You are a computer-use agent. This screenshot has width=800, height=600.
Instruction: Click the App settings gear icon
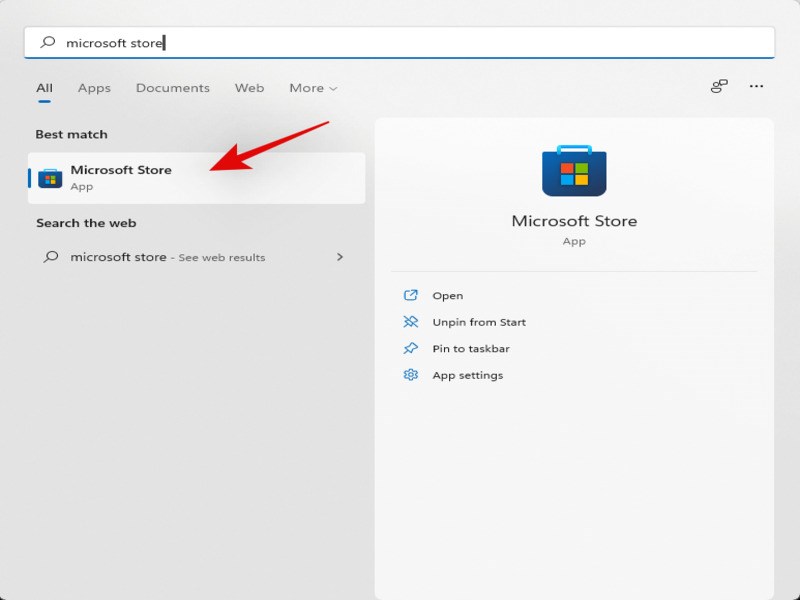point(410,375)
